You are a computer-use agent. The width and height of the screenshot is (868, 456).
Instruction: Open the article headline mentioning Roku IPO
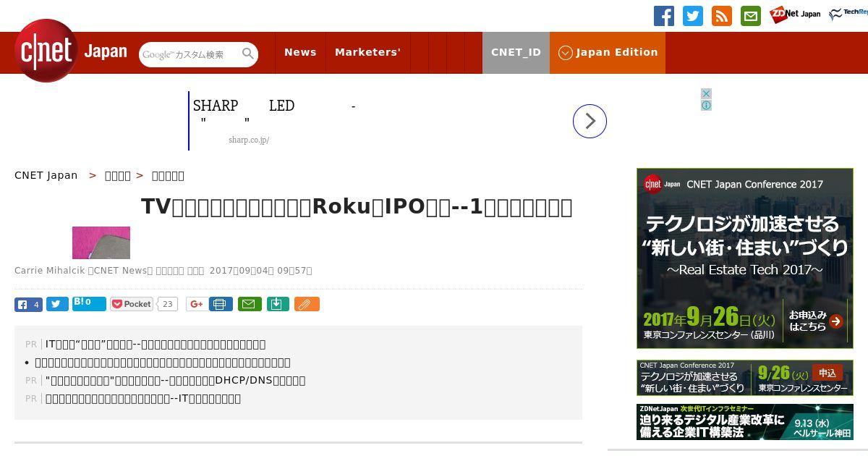(x=357, y=207)
